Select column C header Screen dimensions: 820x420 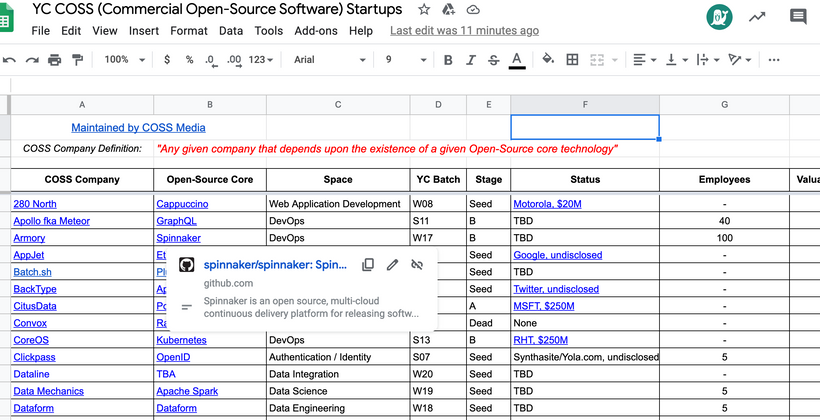[338, 105]
